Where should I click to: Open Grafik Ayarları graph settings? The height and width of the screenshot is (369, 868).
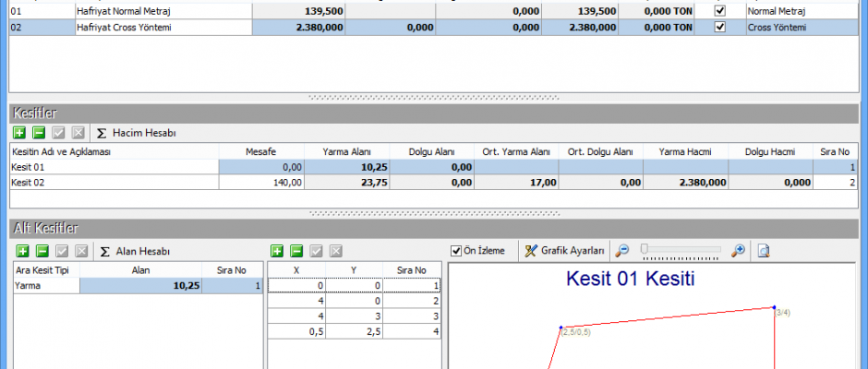(564, 251)
